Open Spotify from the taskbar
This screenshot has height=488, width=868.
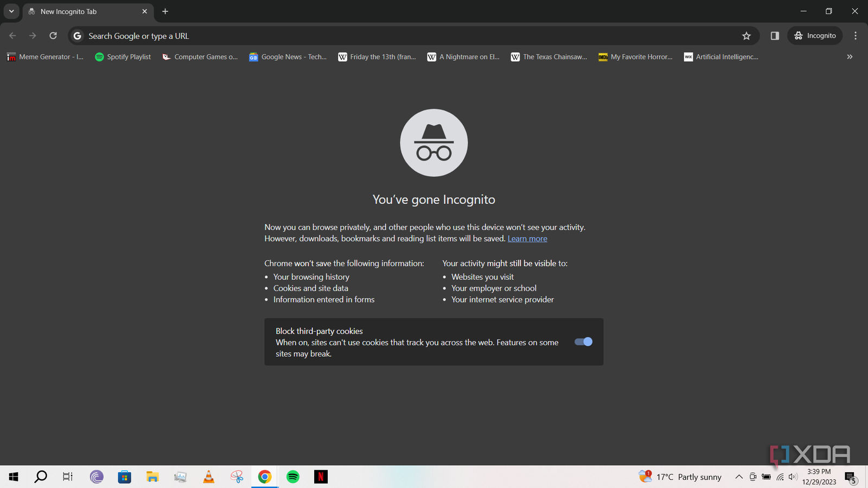[293, 477]
